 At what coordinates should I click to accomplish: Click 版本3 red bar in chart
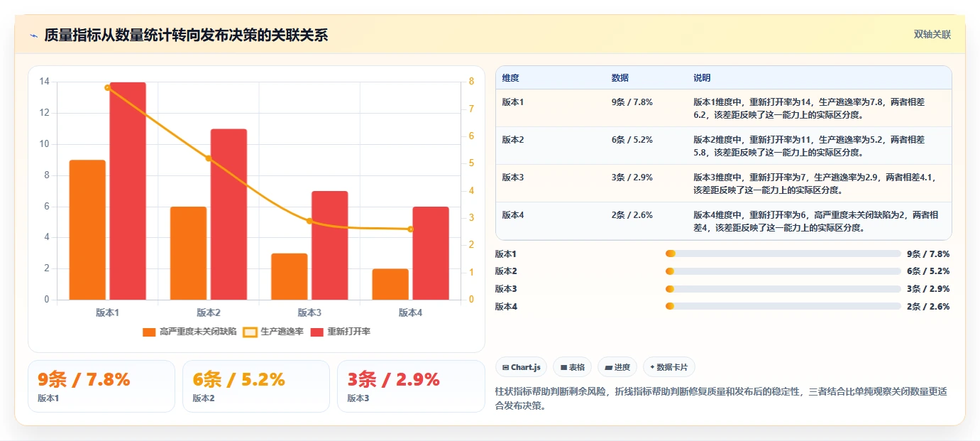pos(330,246)
